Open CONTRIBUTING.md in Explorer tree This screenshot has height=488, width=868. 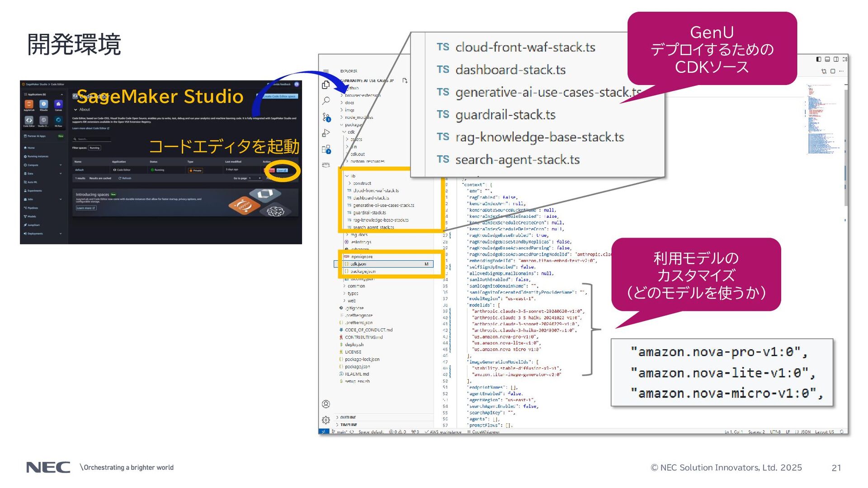(x=361, y=338)
